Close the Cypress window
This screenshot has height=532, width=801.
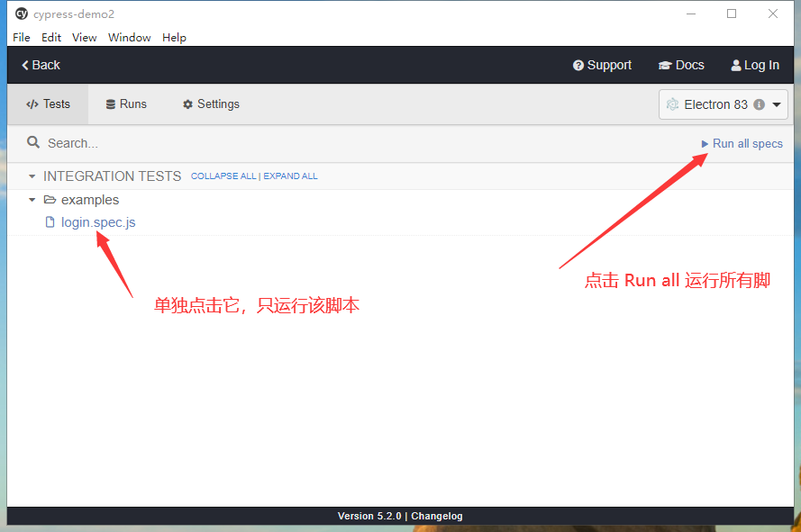coord(773,14)
